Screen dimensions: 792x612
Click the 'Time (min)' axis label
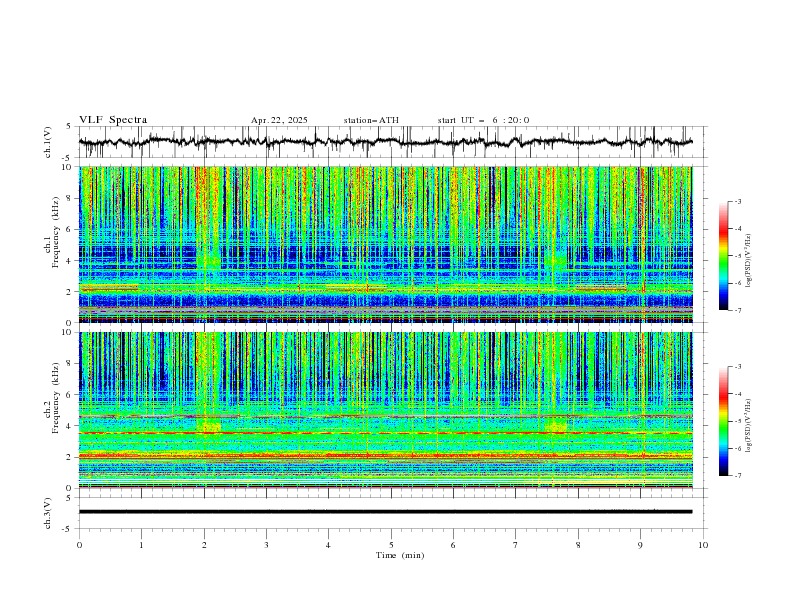(x=400, y=555)
